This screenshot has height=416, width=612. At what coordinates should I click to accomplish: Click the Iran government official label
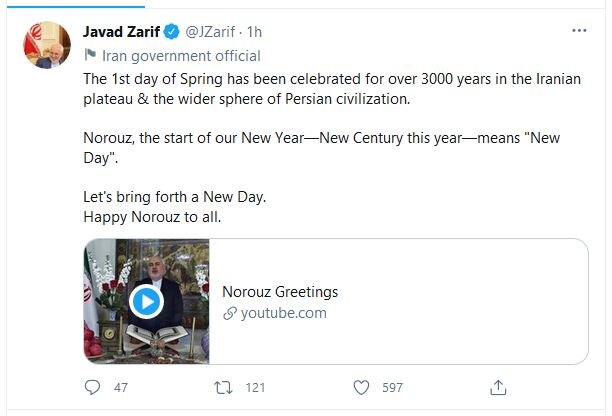[181, 56]
